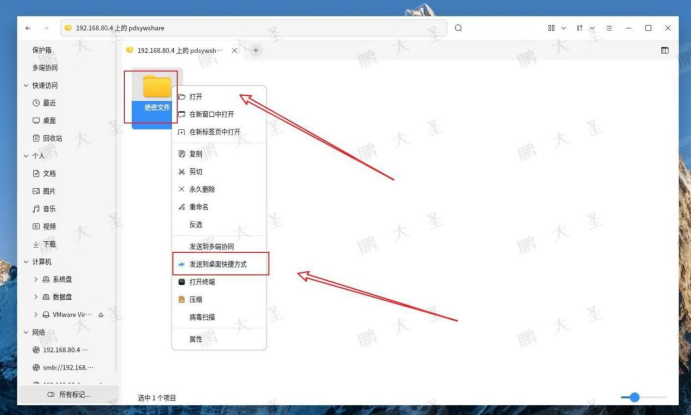Click the sort order icon

[x=579, y=28]
